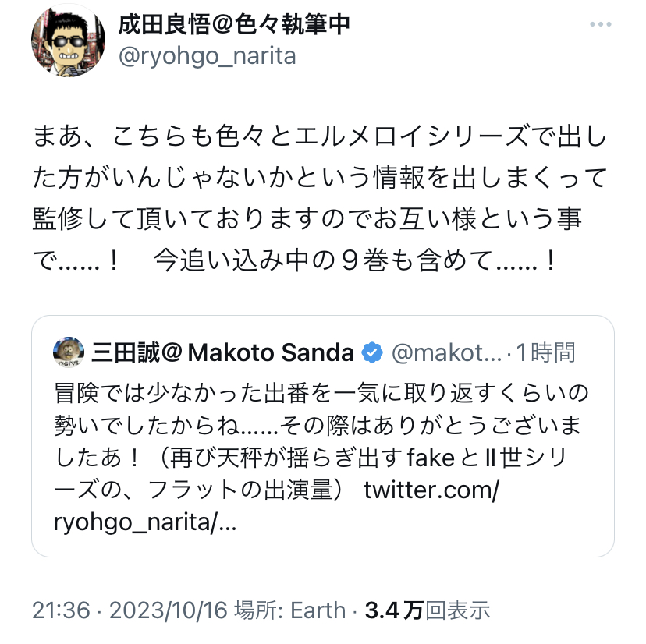Click the tweet's last line about 9巻

[296, 259]
